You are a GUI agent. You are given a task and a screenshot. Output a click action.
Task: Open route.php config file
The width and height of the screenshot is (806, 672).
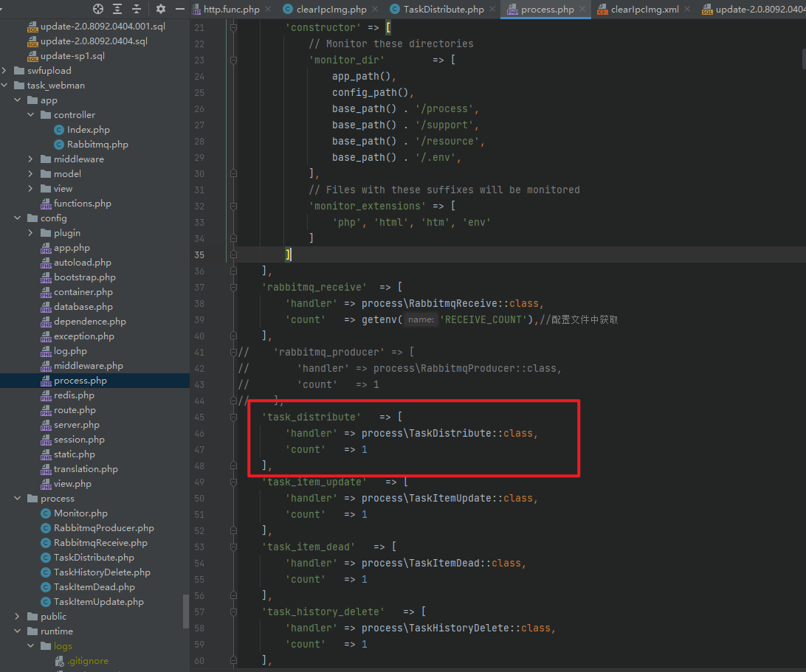point(75,410)
